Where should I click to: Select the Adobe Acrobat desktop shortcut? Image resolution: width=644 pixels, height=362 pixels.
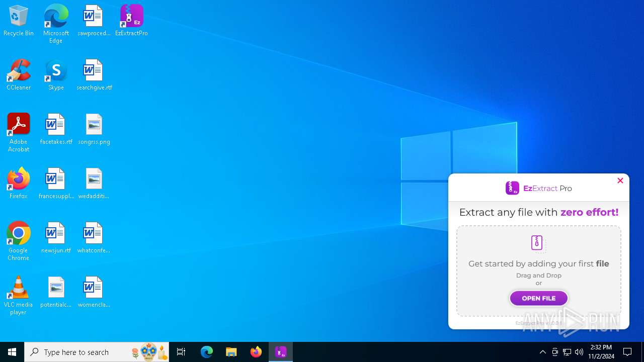19,133
